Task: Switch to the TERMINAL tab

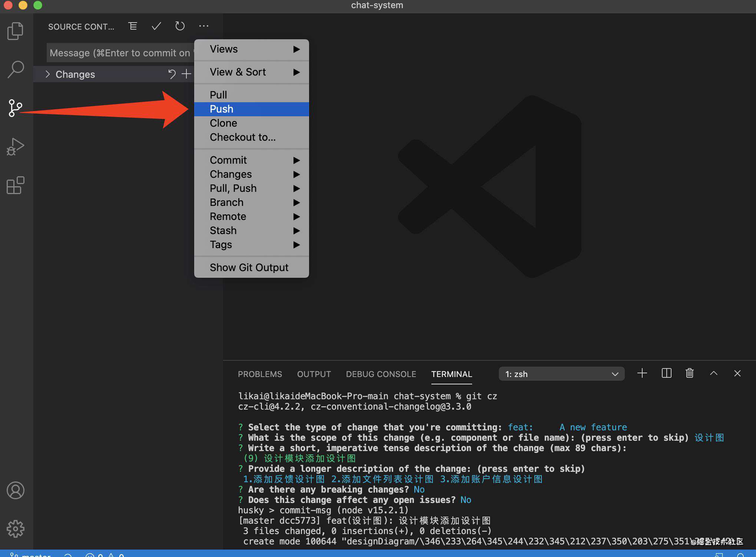Action: [x=451, y=374]
